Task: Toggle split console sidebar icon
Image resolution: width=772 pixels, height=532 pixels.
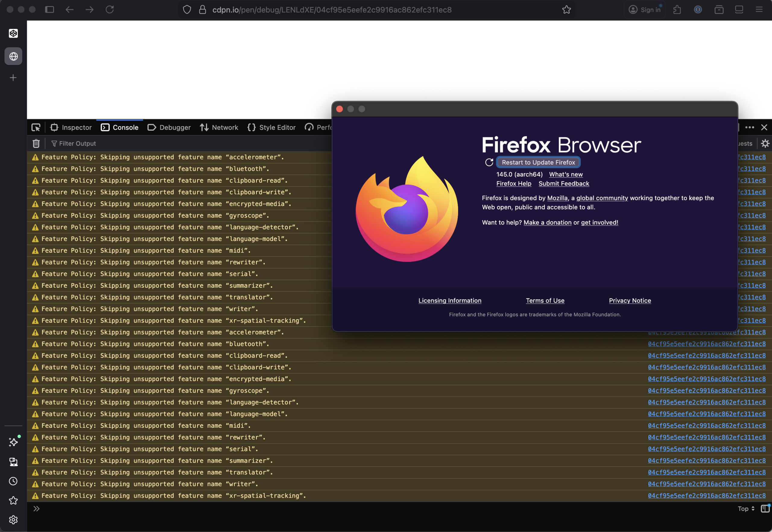Action: (x=765, y=508)
